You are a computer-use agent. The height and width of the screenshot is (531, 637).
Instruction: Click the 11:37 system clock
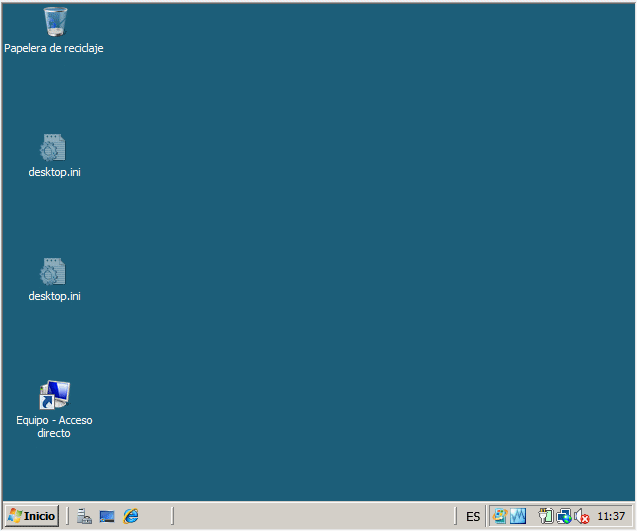[610, 517]
